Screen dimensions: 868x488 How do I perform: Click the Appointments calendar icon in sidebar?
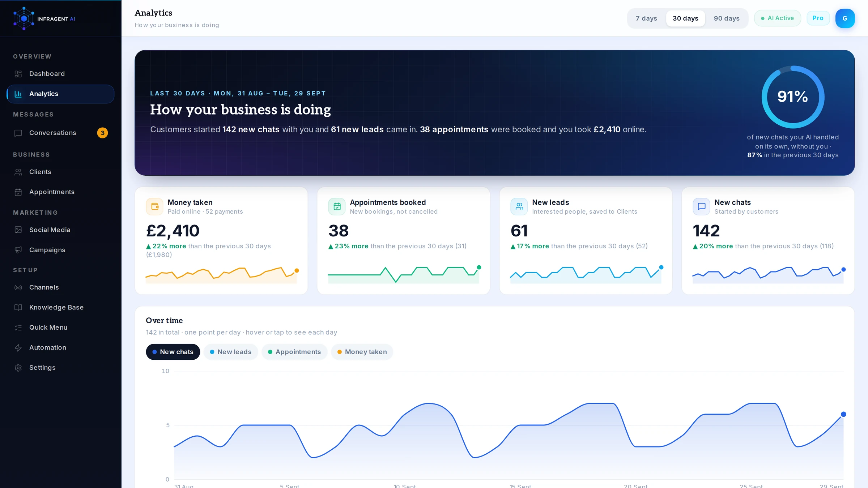(x=18, y=192)
